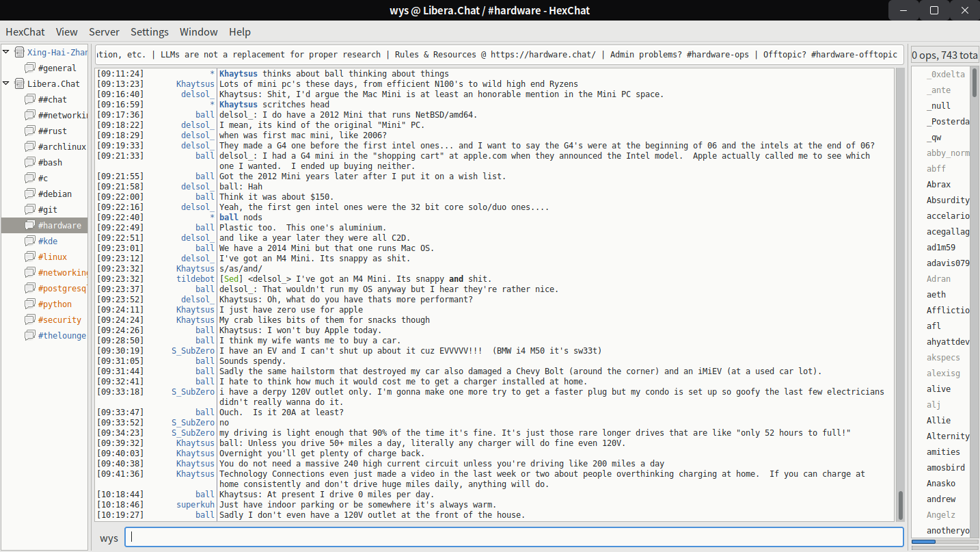Click the wys nickname button

[x=109, y=538]
